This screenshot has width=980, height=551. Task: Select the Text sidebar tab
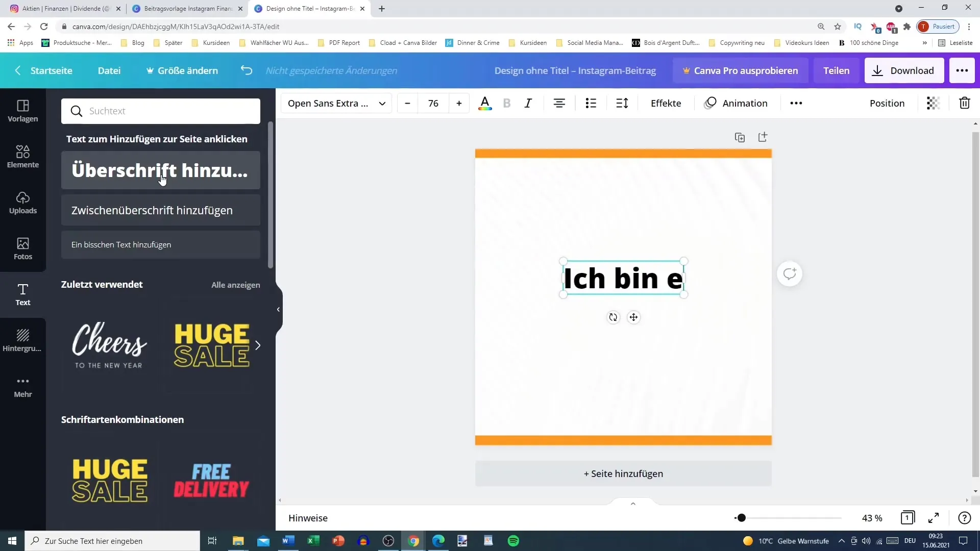click(23, 294)
